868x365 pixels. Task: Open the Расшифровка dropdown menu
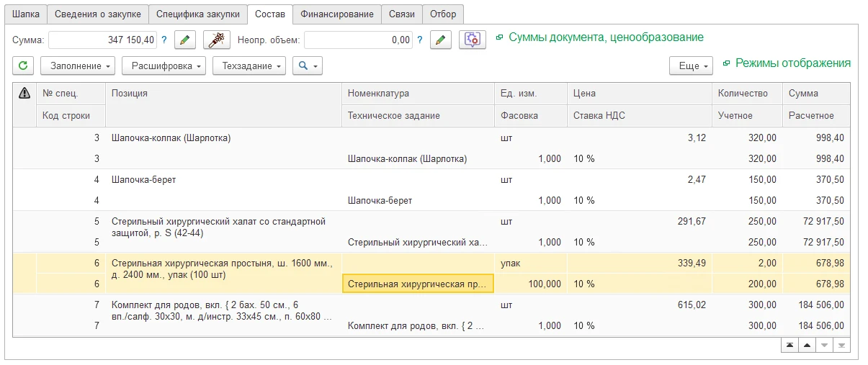click(x=164, y=66)
